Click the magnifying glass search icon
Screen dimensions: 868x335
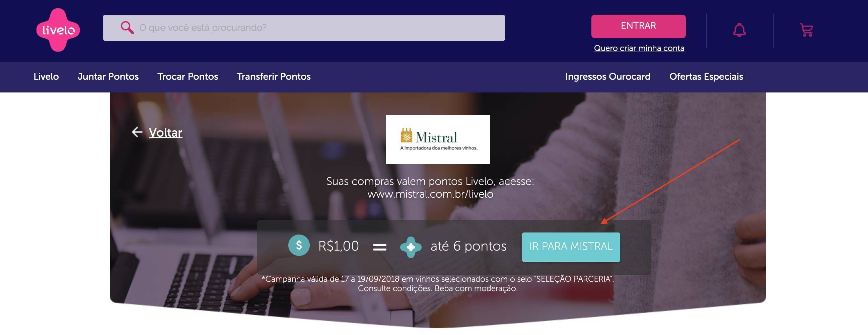point(127,27)
